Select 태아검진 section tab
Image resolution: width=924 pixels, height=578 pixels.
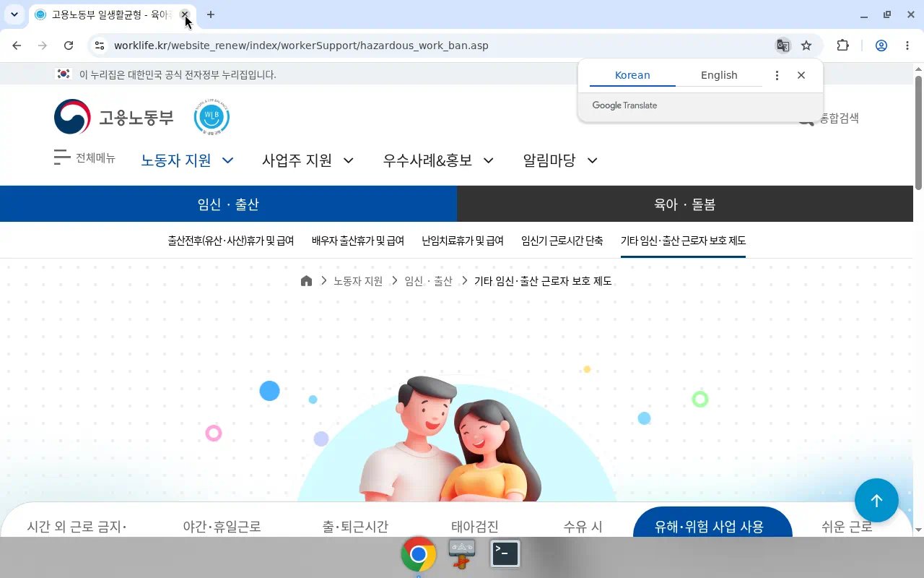pos(475,527)
